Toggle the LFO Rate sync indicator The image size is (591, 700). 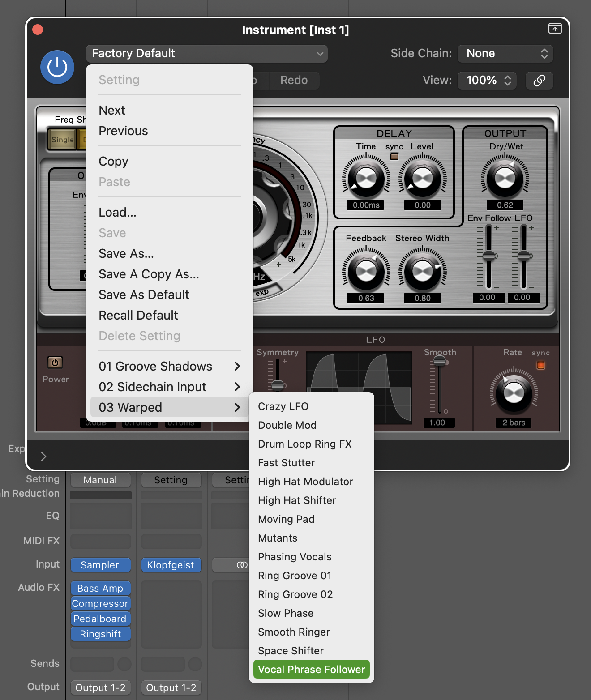541,365
